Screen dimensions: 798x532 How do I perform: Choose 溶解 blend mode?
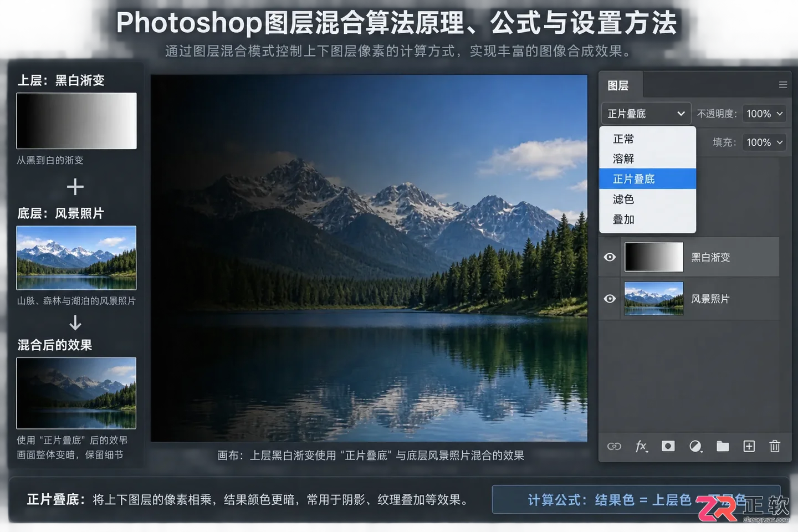point(647,158)
